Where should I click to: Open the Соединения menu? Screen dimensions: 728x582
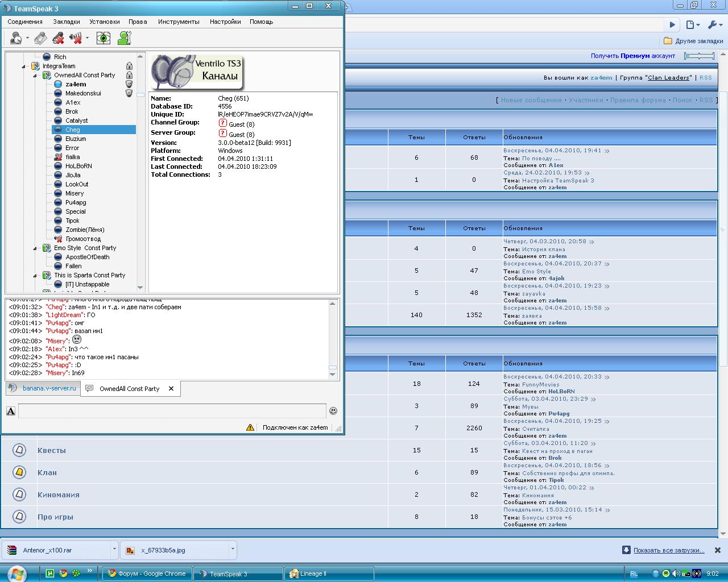click(x=25, y=22)
